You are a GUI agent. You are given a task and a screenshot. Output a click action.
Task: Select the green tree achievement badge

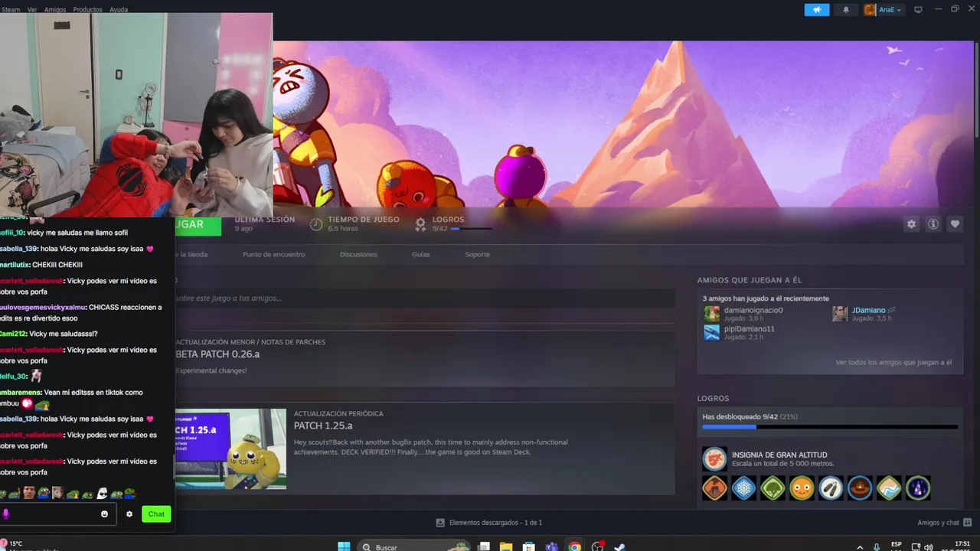(773, 487)
